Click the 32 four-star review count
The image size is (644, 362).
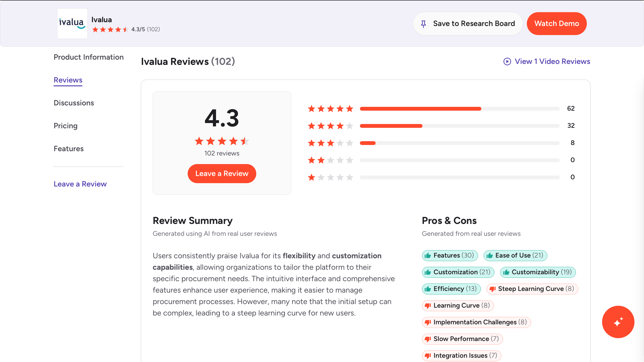click(x=571, y=126)
